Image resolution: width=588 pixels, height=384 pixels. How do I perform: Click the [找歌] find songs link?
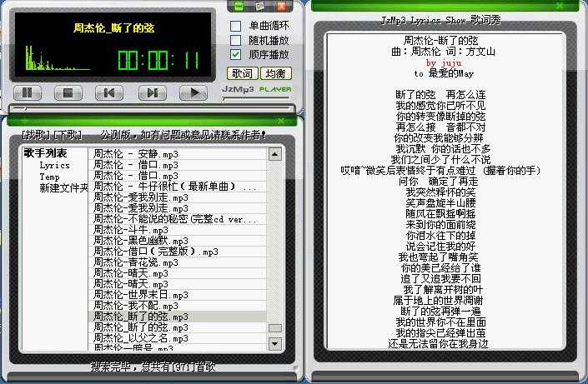(37, 135)
